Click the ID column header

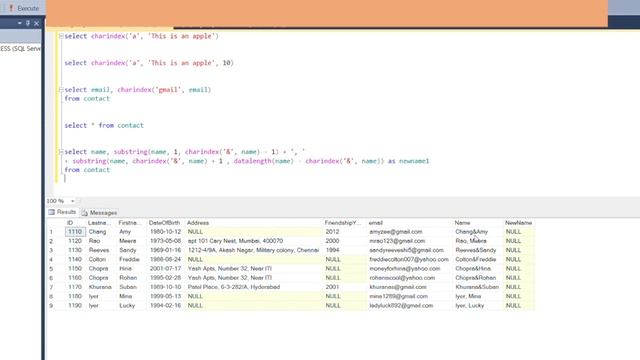tap(75, 223)
